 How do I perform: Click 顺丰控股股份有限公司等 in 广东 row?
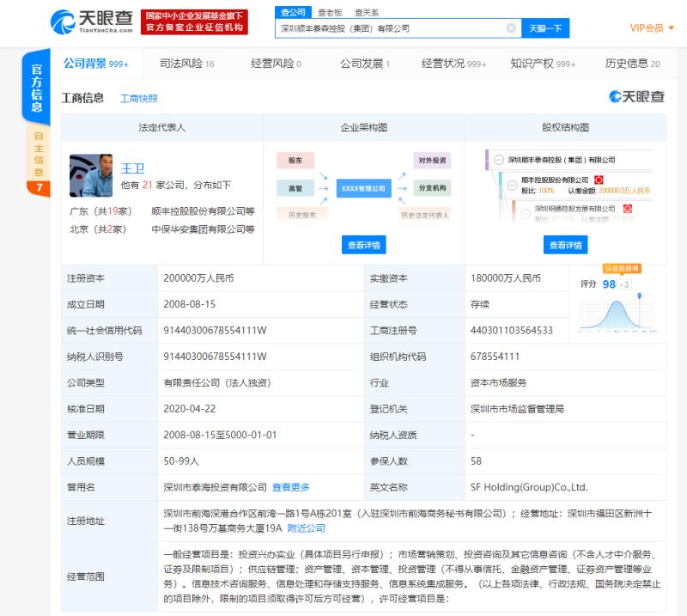pyautogui.click(x=203, y=210)
